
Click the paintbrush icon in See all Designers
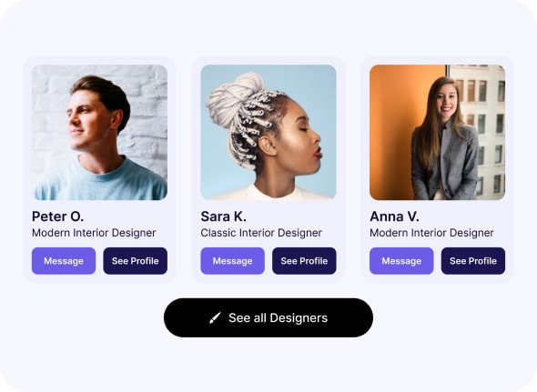point(215,317)
